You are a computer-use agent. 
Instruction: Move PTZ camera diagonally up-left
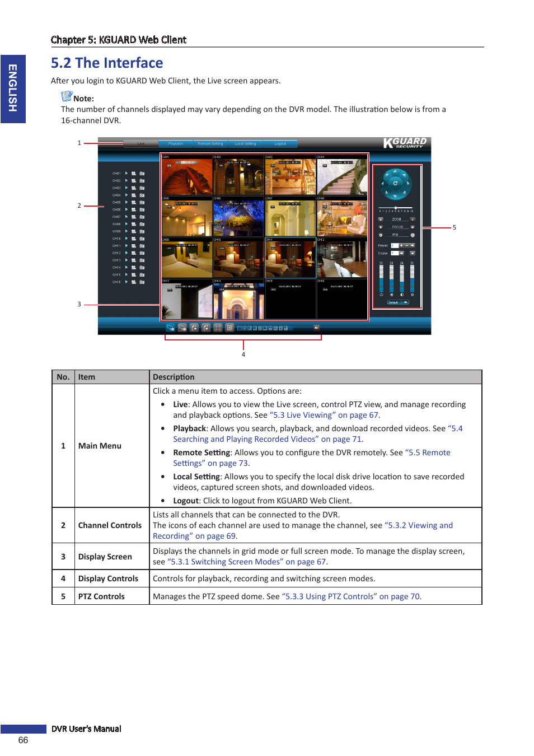coord(387,175)
